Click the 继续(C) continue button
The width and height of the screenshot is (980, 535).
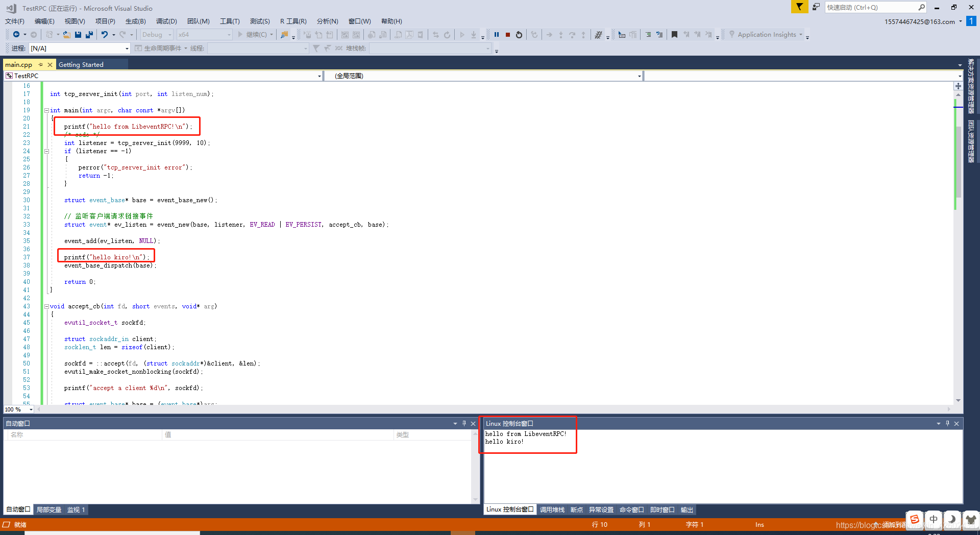click(252, 35)
